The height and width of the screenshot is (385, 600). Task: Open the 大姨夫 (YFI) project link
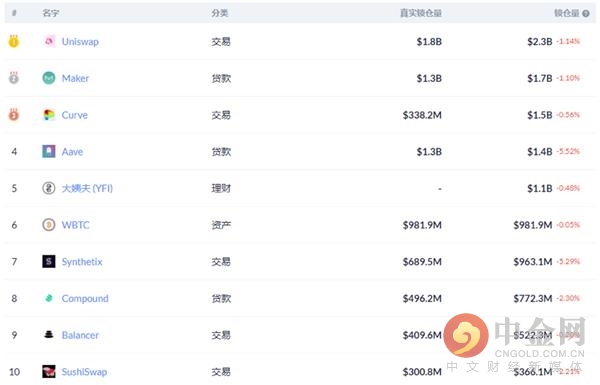[x=87, y=188]
